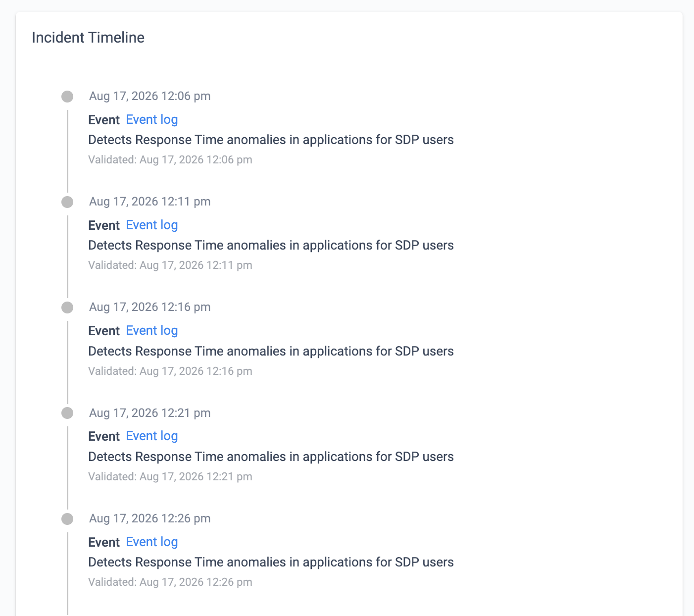Select the Aug 17, 2026 12:21 pm timestamp
The width and height of the screenshot is (694, 616).
pos(150,413)
